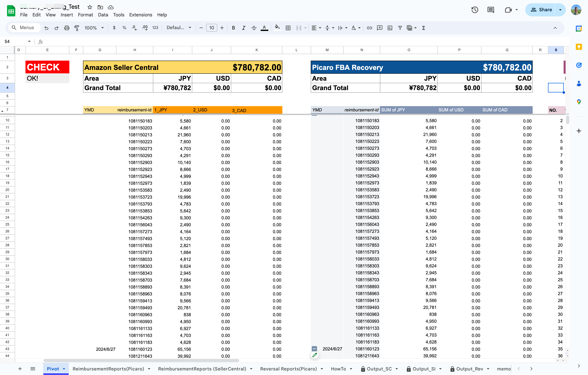Image resolution: width=588 pixels, height=375 pixels.
Task: Switch to the HowTo sheet tab
Action: pyautogui.click(x=338, y=369)
